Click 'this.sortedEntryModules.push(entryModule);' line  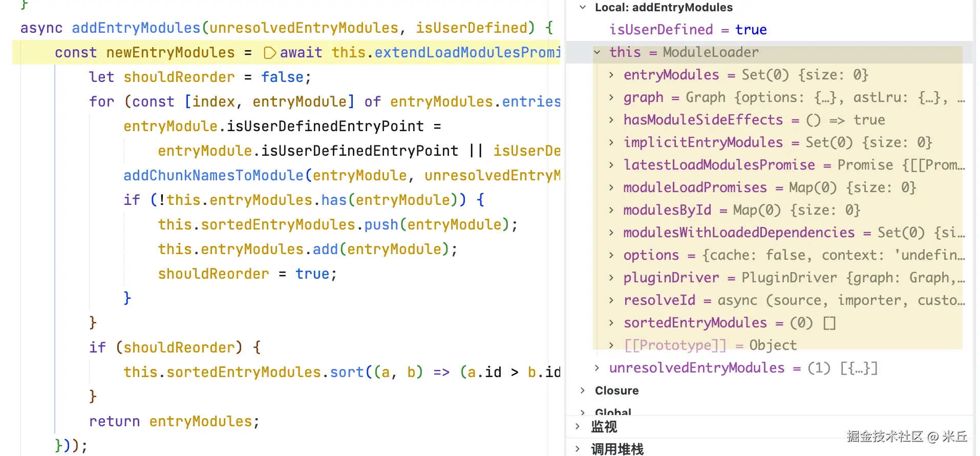(338, 224)
